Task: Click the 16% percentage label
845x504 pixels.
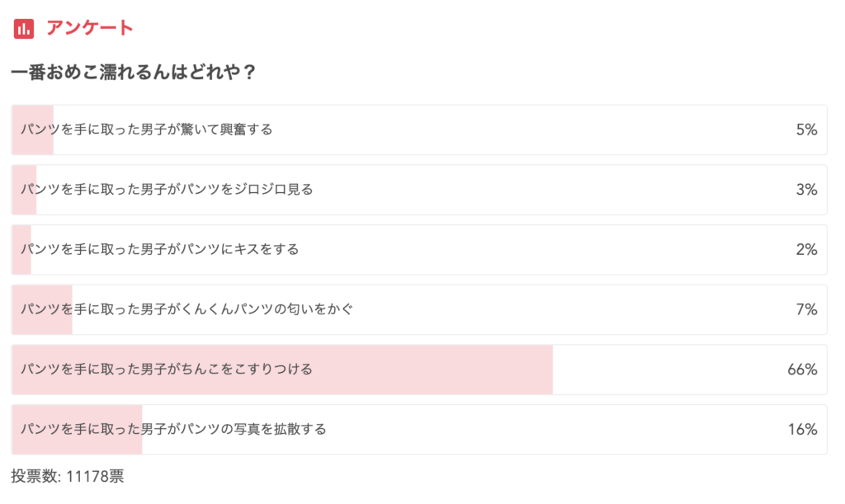Action: [x=802, y=429]
